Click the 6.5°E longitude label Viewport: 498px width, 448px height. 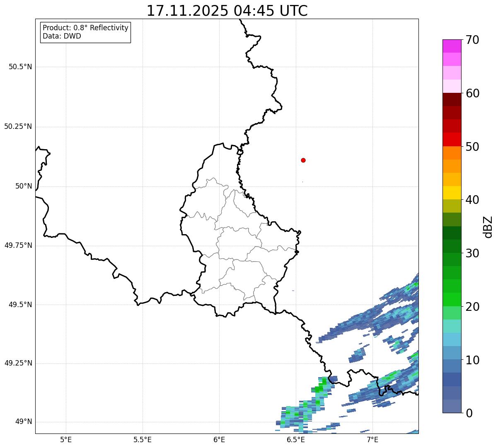(x=296, y=440)
